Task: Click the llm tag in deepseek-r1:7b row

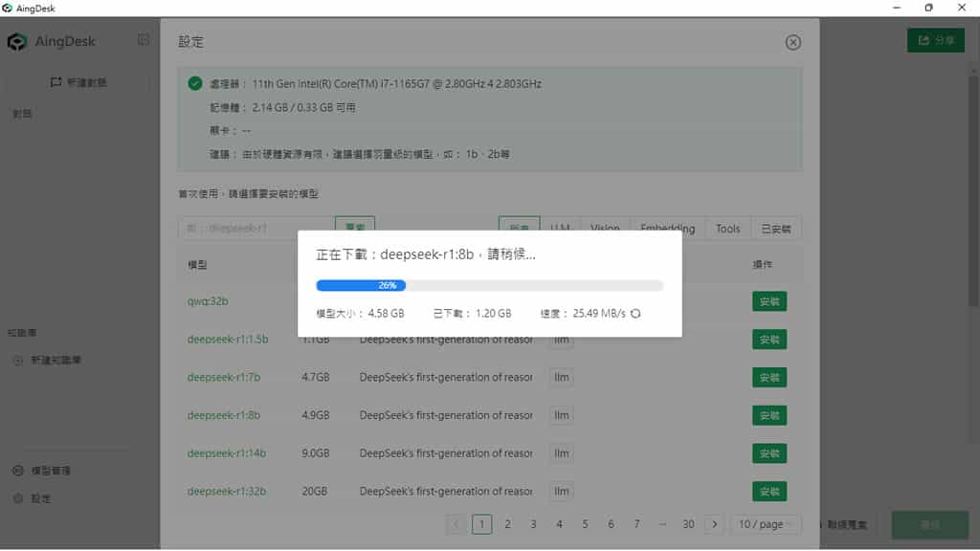Action: (561, 377)
